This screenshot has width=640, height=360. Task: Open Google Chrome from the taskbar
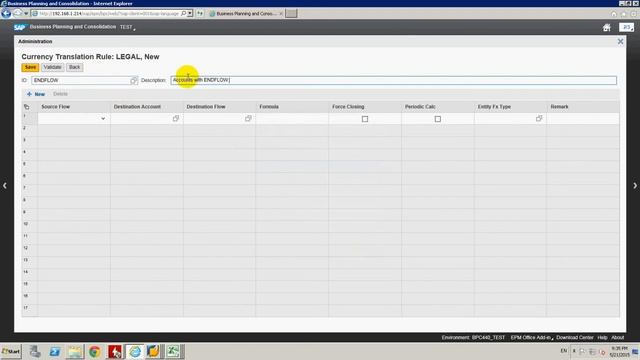(x=95, y=351)
